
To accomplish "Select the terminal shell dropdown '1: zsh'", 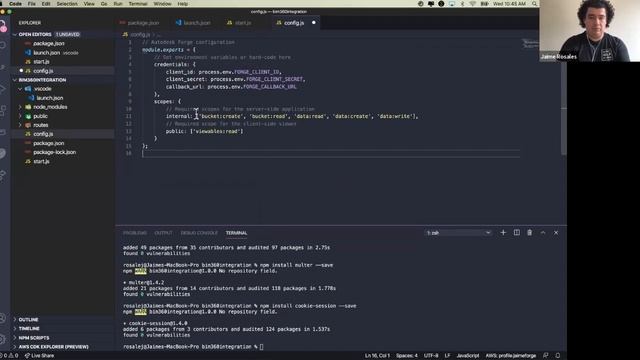I will point(458,233).
